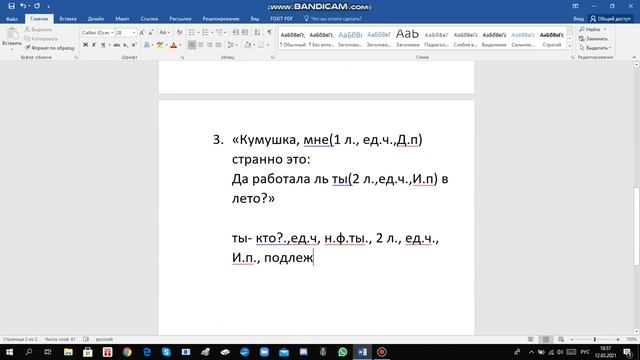Increase the paragraph indent
Image resolution: width=640 pixels, height=360 pixels.
[x=244, y=32]
